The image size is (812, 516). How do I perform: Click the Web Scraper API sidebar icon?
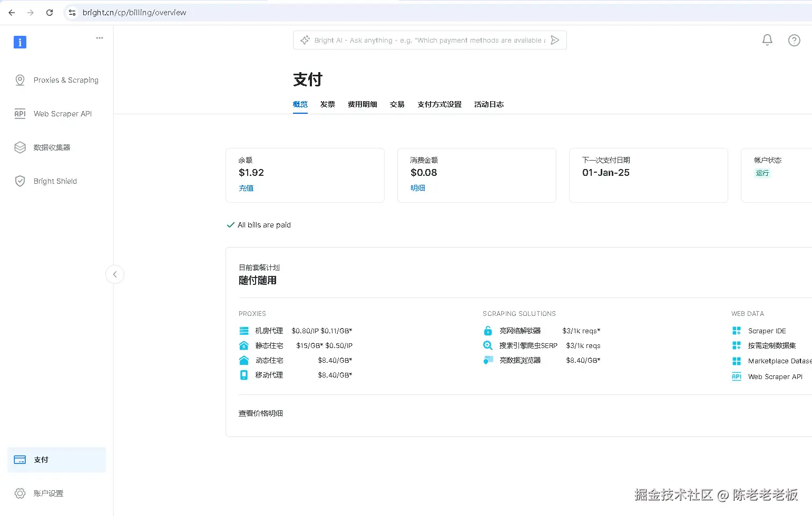(x=20, y=114)
